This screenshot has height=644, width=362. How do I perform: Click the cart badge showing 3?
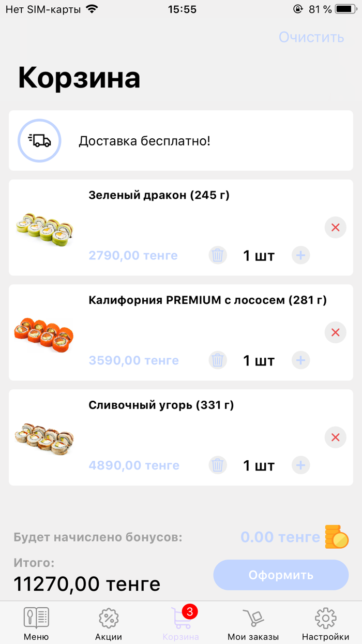(x=190, y=610)
